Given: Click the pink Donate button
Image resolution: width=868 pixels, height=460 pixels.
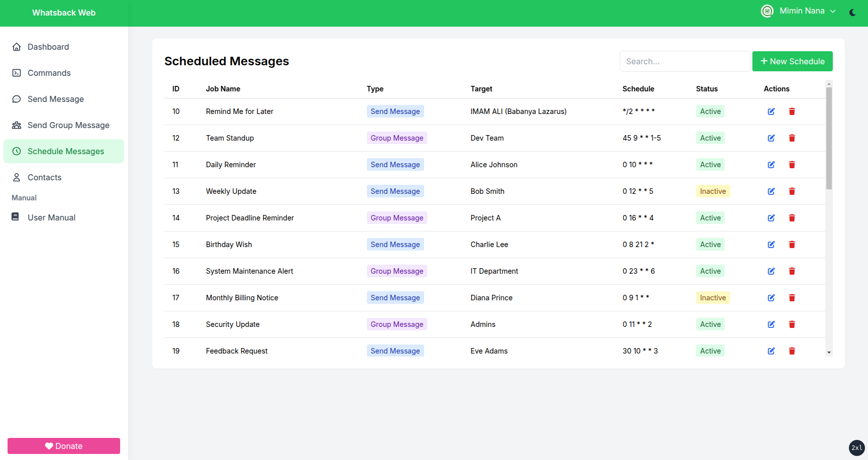Looking at the screenshot, I should click(64, 446).
